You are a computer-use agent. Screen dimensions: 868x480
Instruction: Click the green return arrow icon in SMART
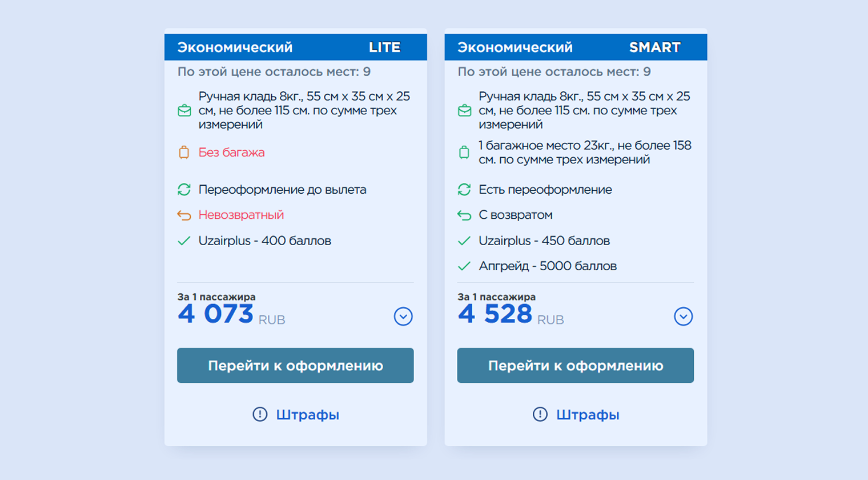click(x=464, y=215)
